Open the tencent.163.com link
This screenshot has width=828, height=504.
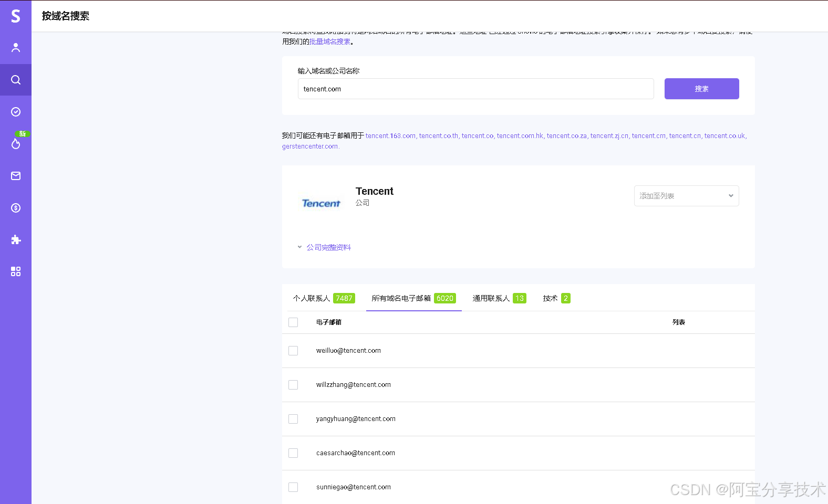tap(390, 136)
